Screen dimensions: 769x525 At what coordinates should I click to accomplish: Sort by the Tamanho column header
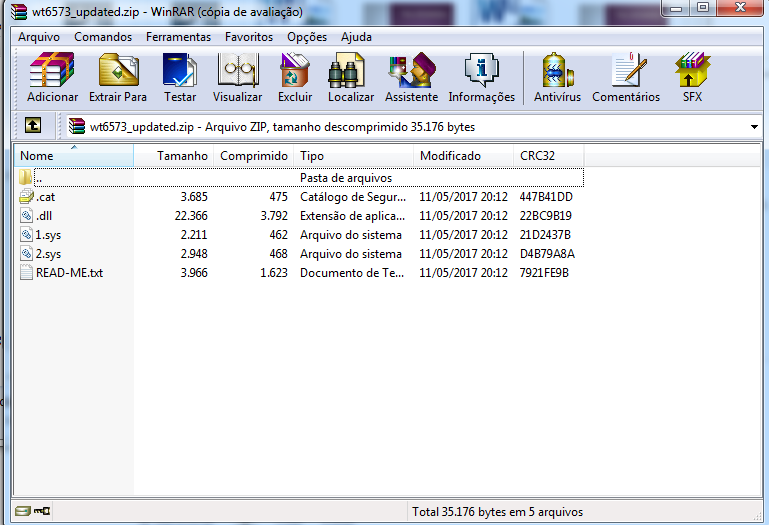pos(174,156)
